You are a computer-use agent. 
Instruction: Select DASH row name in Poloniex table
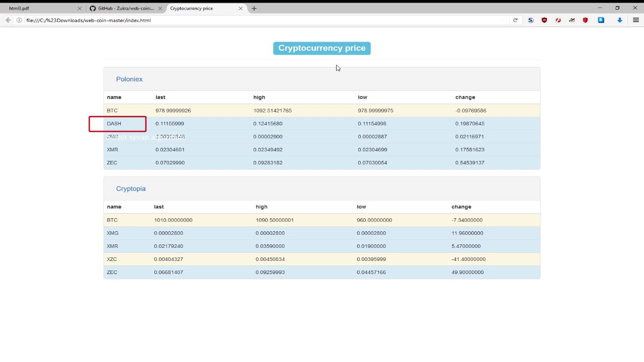click(x=114, y=124)
